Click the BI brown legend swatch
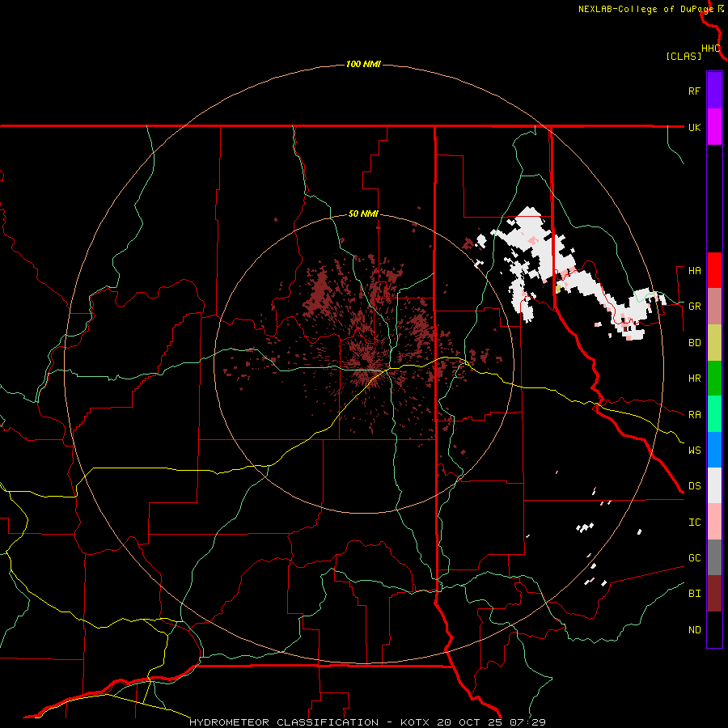 [714, 594]
